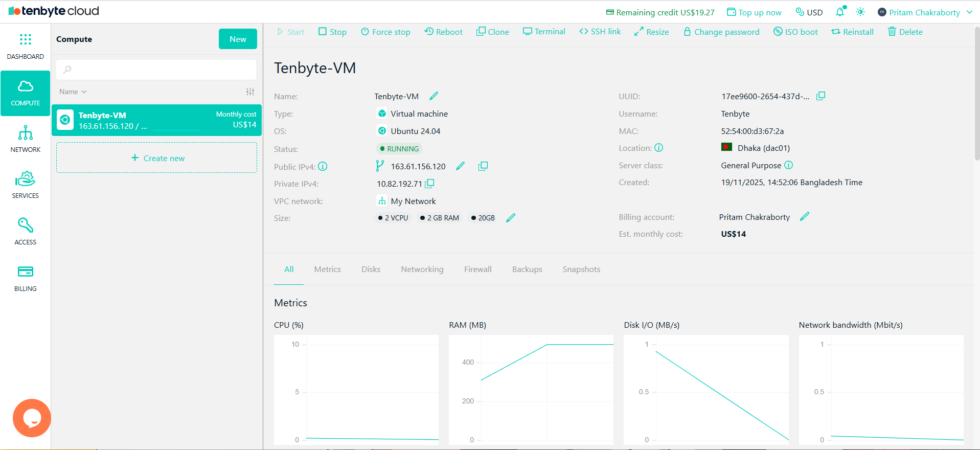Click the RAM (MB) chart
The height and width of the screenshot is (450, 980).
(x=531, y=390)
